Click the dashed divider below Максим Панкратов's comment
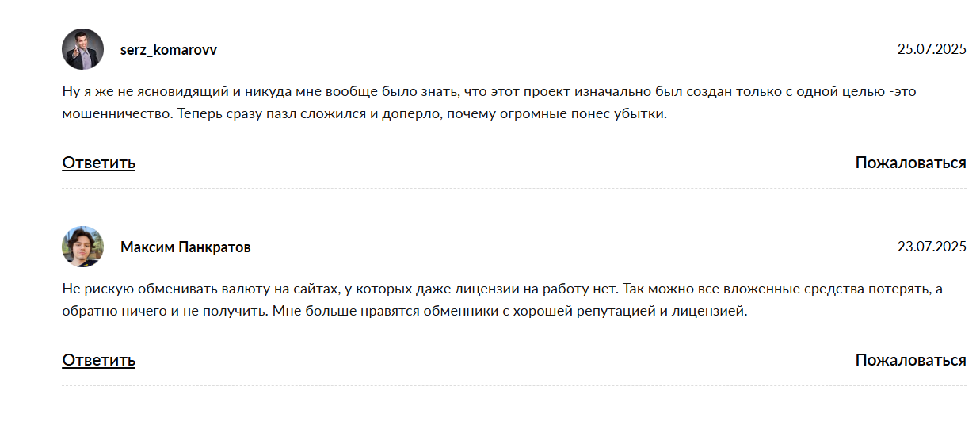The image size is (980, 433). (514, 386)
